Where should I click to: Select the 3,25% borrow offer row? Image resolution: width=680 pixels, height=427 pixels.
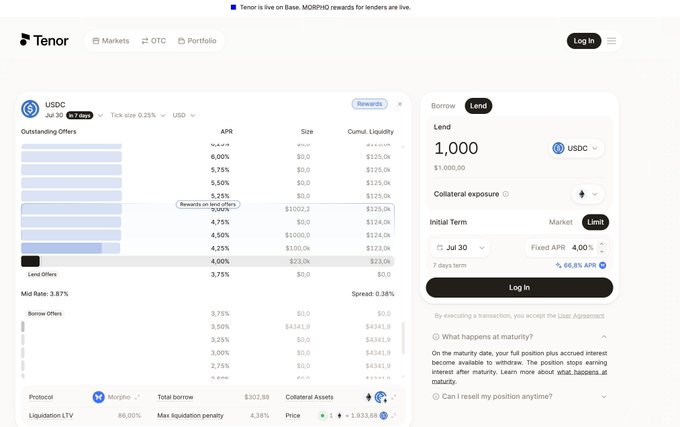coord(208,339)
